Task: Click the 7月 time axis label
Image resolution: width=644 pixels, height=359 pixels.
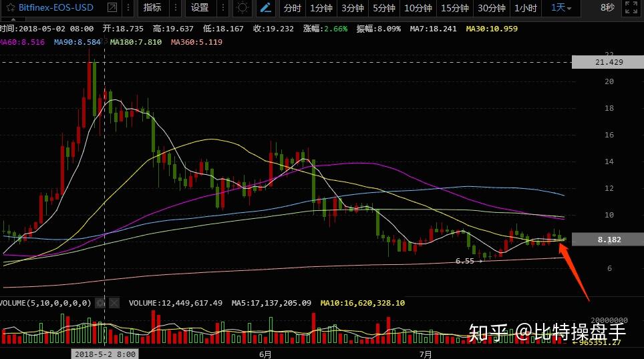Action: pos(426,354)
